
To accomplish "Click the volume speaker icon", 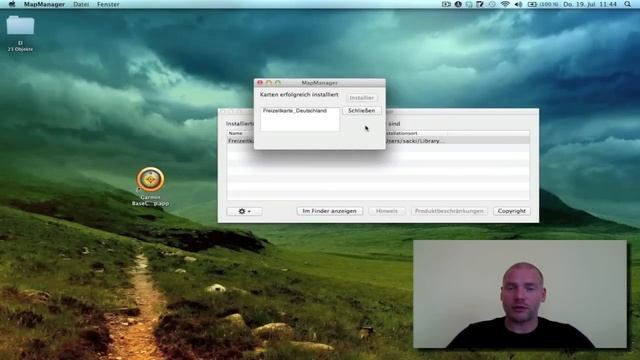I will coord(518,4).
